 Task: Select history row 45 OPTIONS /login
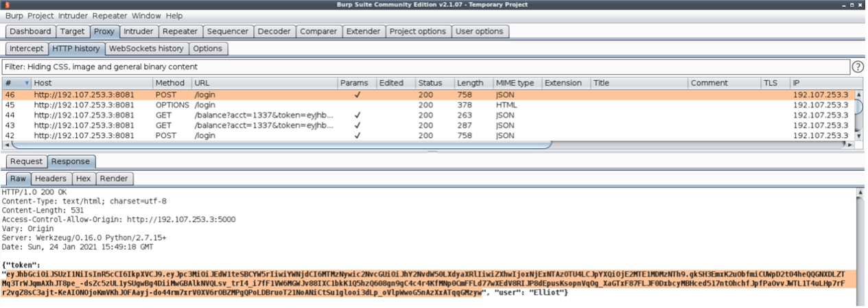coord(427,105)
